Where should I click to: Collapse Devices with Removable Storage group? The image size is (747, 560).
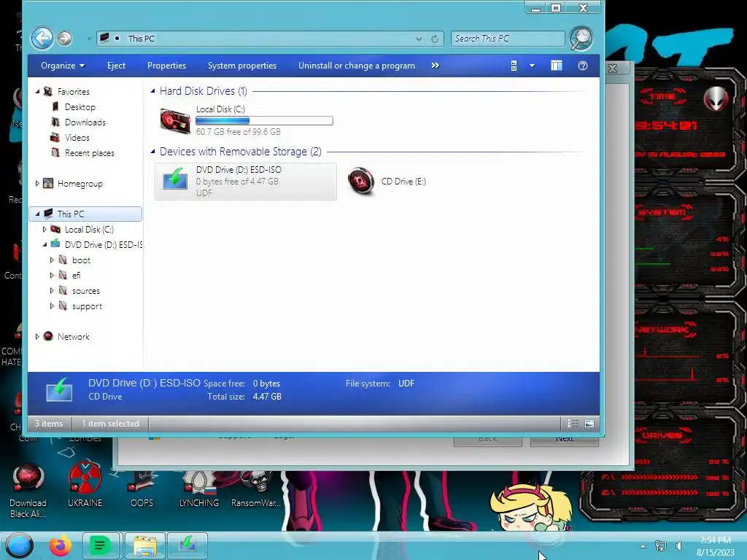[152, 152]
